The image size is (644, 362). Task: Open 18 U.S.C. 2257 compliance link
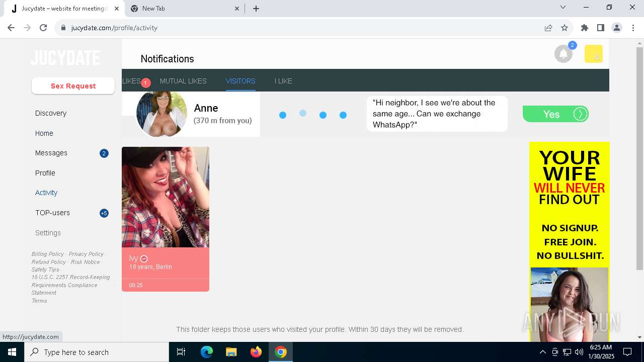(x=70, y=285)
